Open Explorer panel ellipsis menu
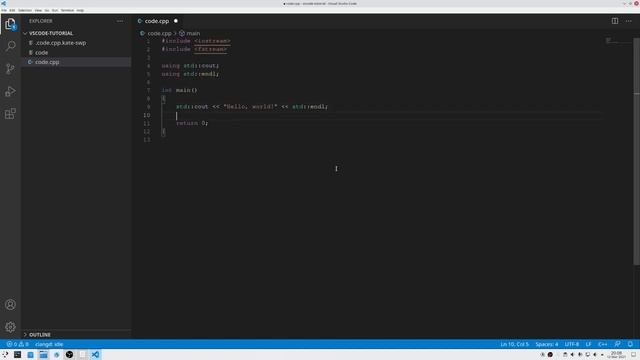The height and width of the screenshot is (360, 640). pos(120,21)
